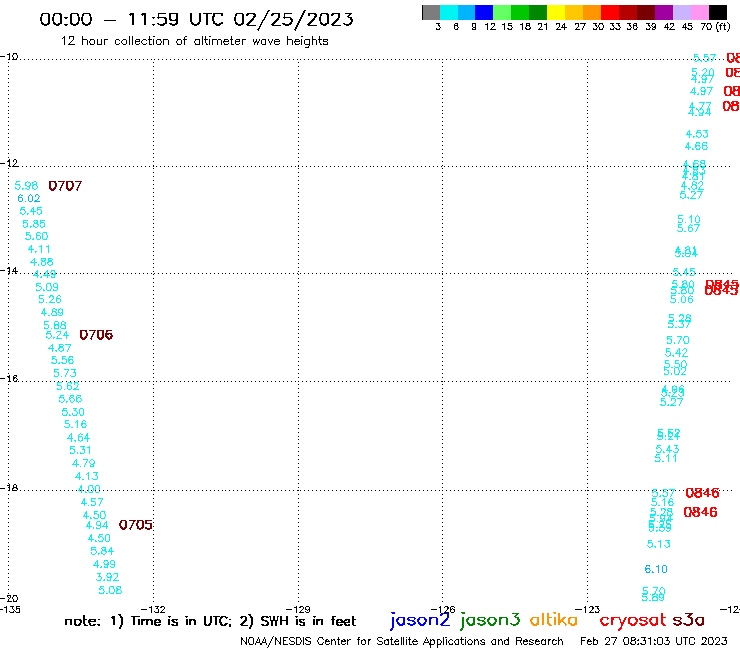Screen dimensions: 740x650
Task: Click the '24' label under the color bar
Action: click(x=561, y=27)
